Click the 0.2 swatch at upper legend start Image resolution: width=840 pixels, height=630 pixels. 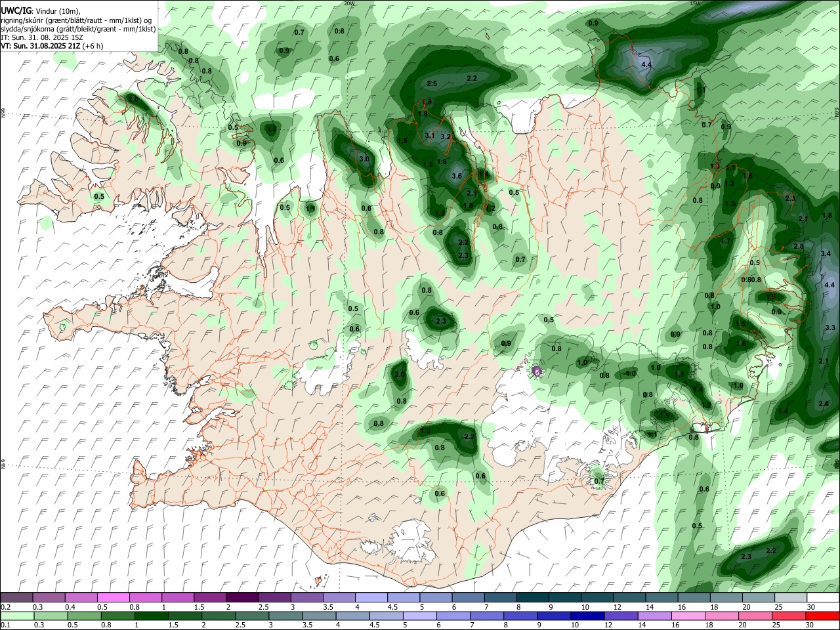[16, 597]
